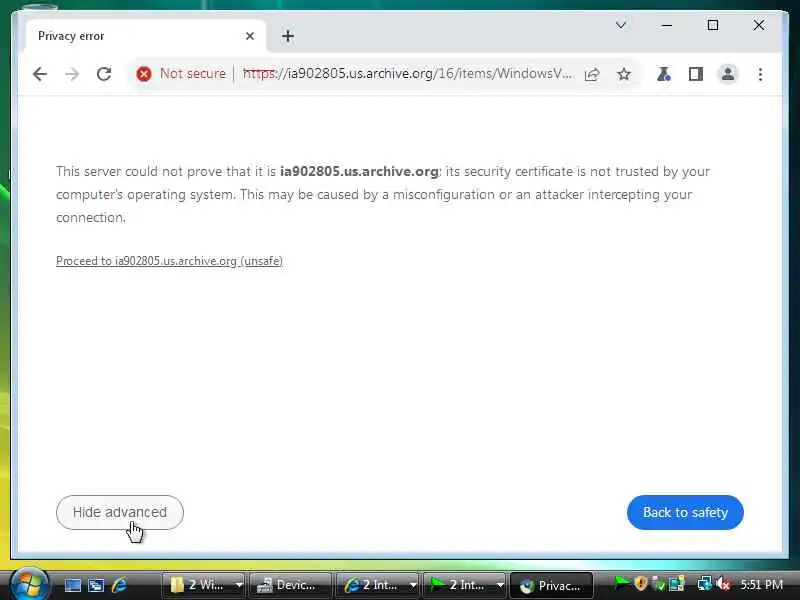Viewport: 800px width, 600px height.
Task: Open the share page icon in address bar
Action: (x=592, y=74)
